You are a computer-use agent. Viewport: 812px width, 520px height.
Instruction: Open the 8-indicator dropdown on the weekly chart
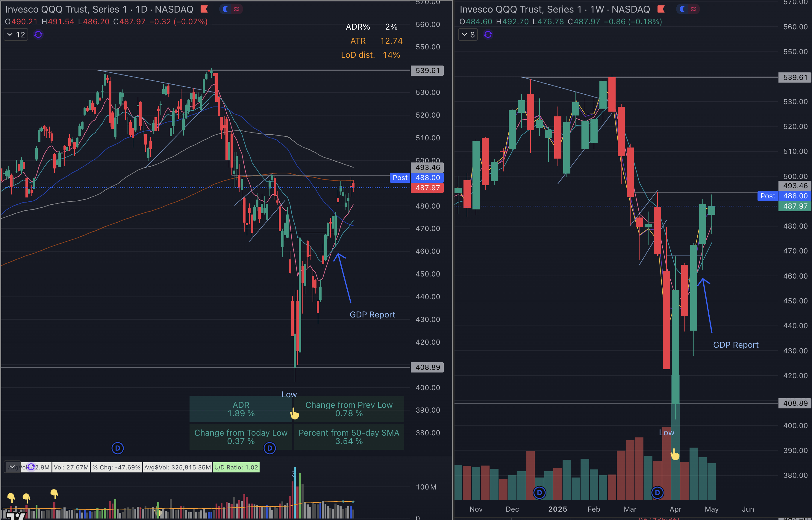468,34
